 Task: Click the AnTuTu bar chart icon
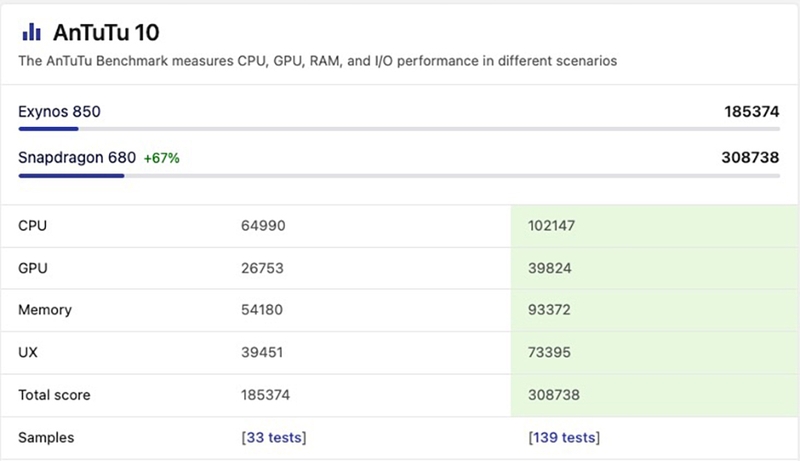(x=31, y=32)
